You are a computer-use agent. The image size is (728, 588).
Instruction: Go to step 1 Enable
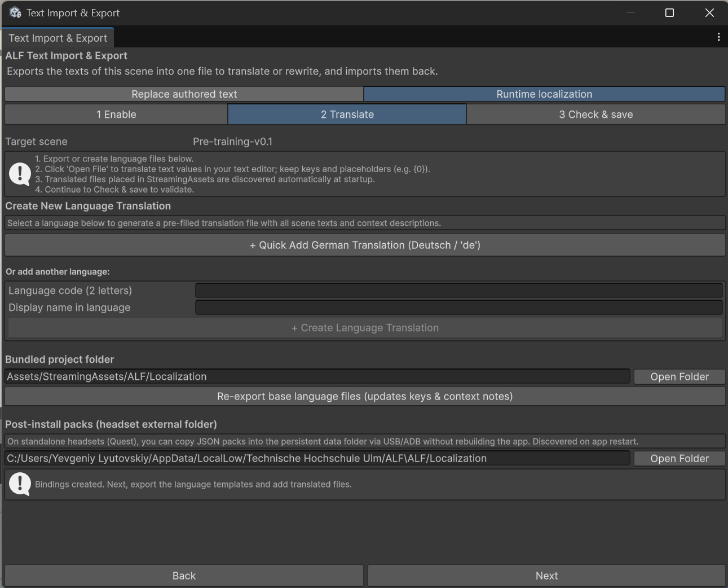tap(116, 115)
